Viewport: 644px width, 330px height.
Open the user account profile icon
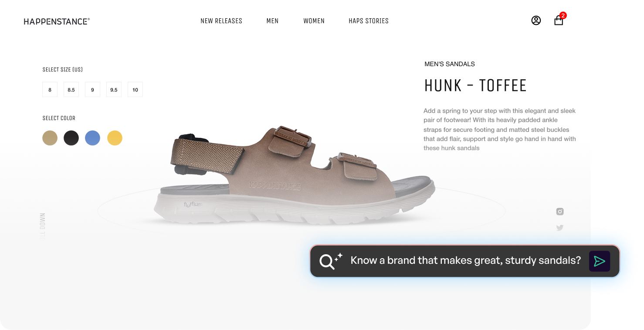(536, 20)
